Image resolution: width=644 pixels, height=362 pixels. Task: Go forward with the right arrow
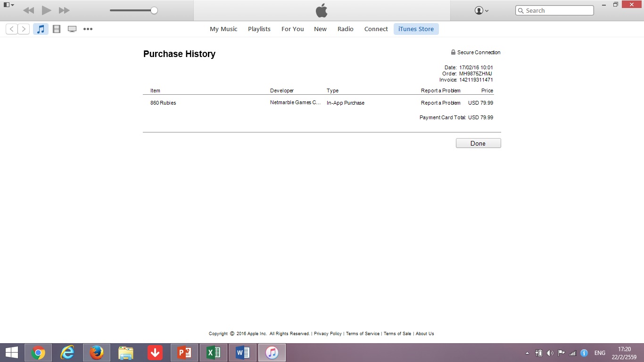[24, 29]
